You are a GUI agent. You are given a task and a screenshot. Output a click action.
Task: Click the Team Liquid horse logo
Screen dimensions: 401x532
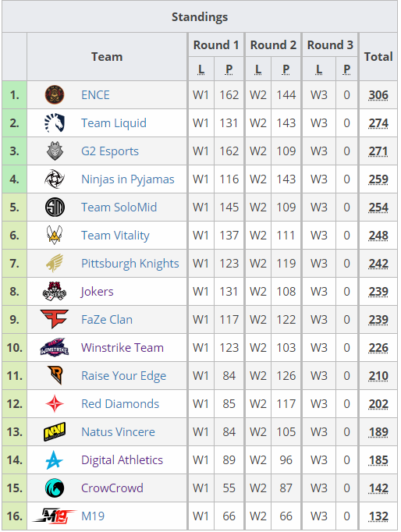[x=55, y=122]
